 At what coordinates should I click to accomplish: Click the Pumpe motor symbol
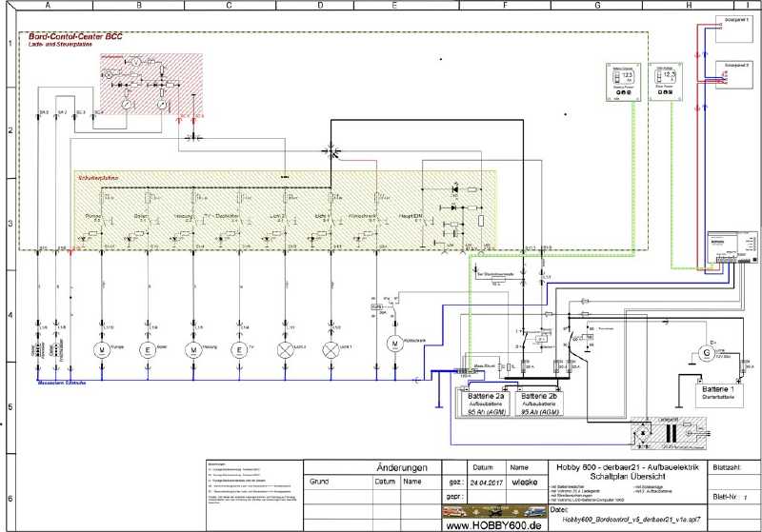[102, 349]
